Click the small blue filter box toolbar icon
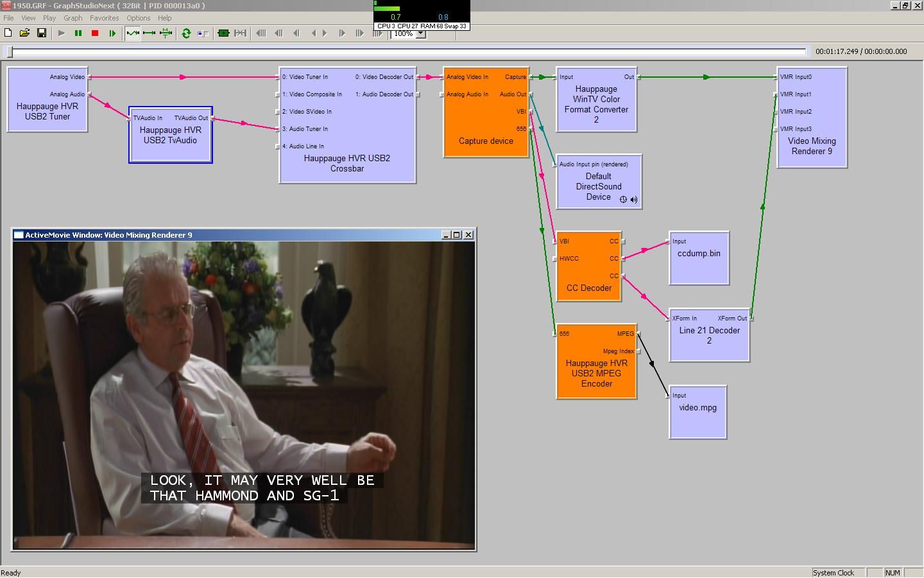The image size is (924, 578). (x=203, y=33)
